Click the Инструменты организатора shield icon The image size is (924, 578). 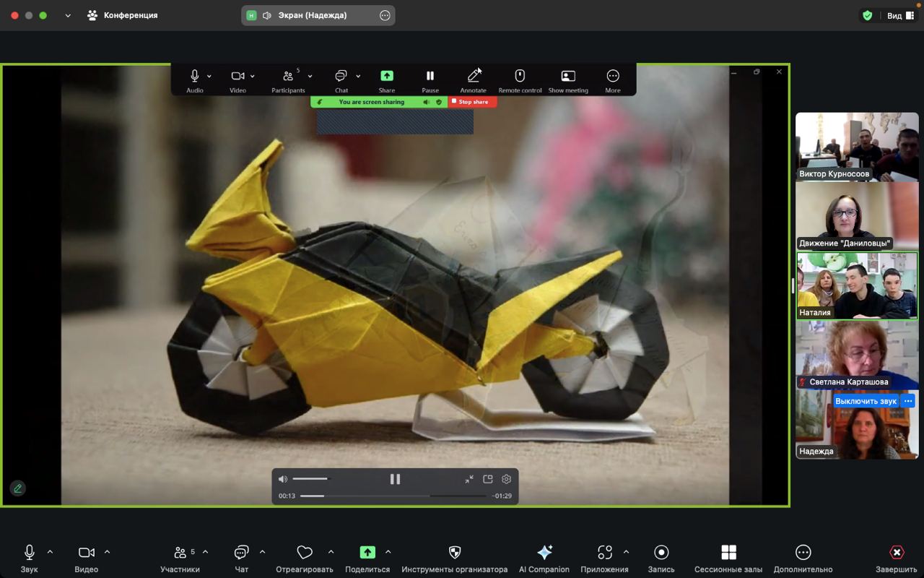[454, 553]
